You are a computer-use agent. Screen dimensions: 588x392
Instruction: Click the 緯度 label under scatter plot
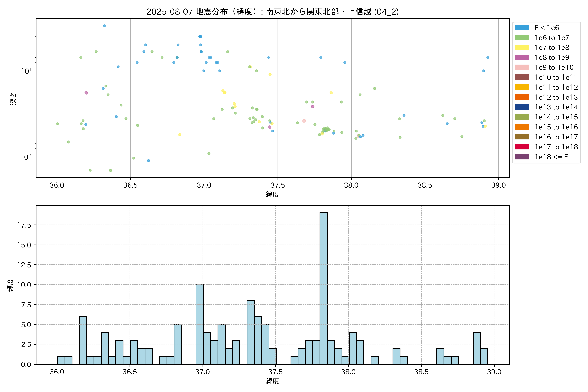272,194
